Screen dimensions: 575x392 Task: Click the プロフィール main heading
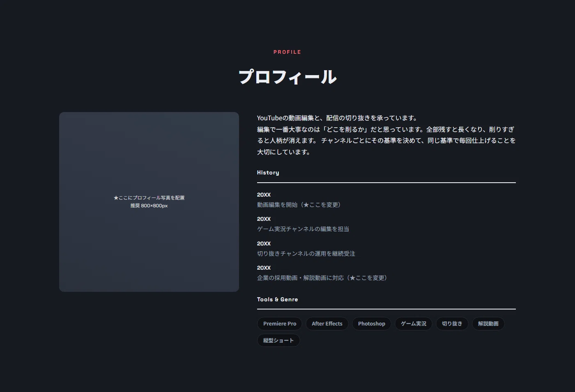pos(287,77)
